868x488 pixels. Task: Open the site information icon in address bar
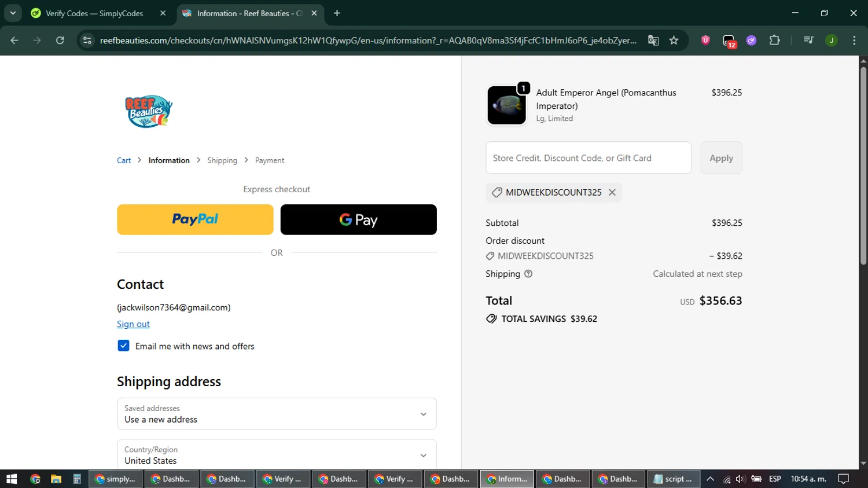[87, 41]
